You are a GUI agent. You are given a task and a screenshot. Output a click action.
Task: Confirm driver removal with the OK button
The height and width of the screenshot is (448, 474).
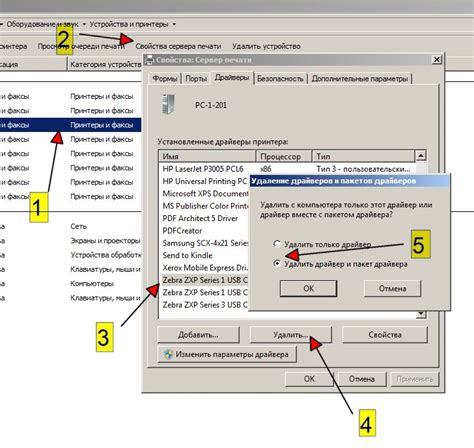[308, 288]
